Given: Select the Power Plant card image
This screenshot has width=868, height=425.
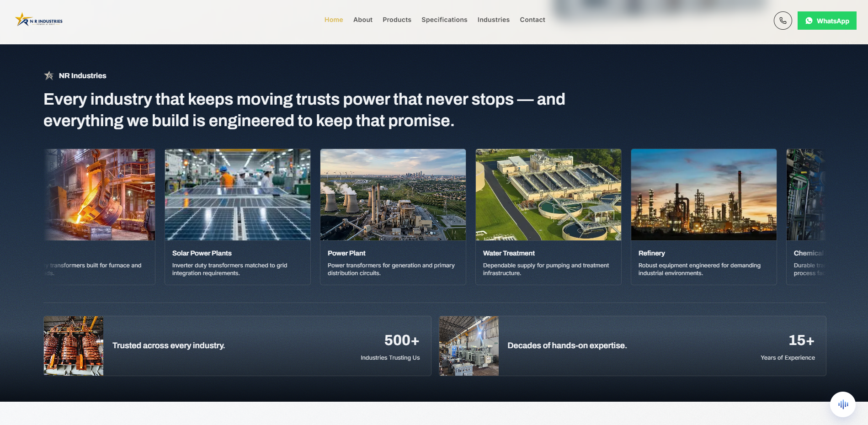Looking at the screenshot, I should (x=393, y=195).
